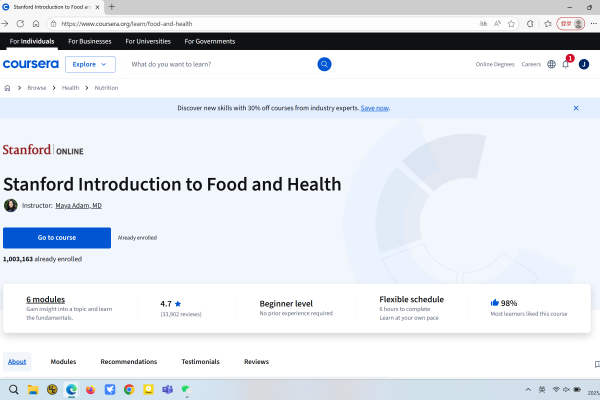
Task: Open File Explorer from taskbar
Action: point(33,390)
